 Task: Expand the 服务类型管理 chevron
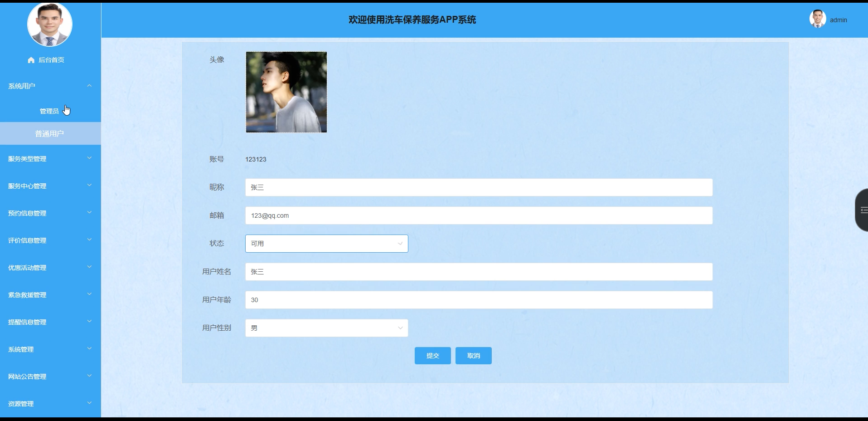[89, 158]
